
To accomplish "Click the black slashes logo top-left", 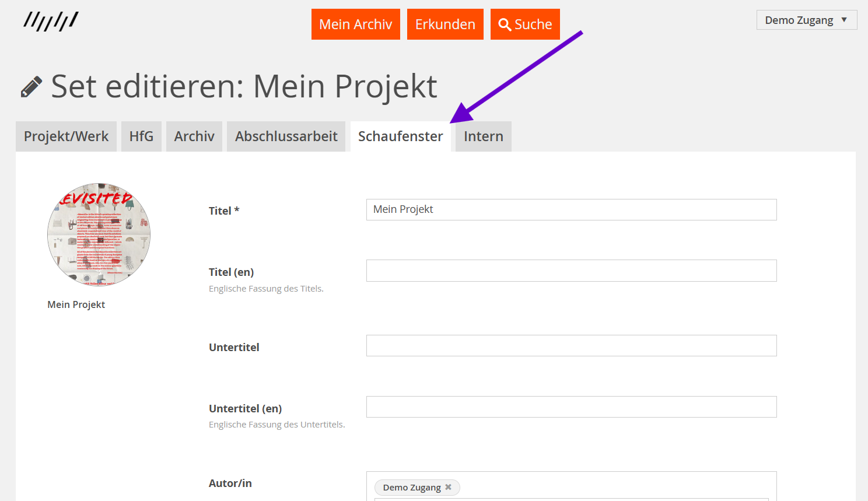I will click(x=50, y=20).
